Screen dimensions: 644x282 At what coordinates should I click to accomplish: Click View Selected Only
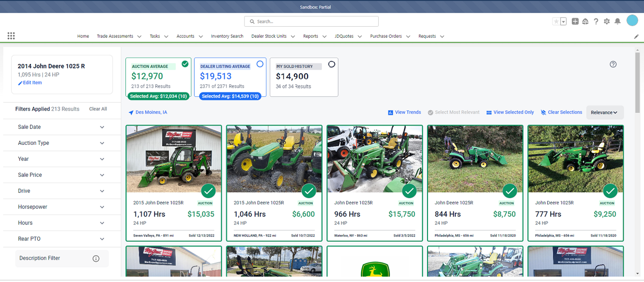pos(510,112)
